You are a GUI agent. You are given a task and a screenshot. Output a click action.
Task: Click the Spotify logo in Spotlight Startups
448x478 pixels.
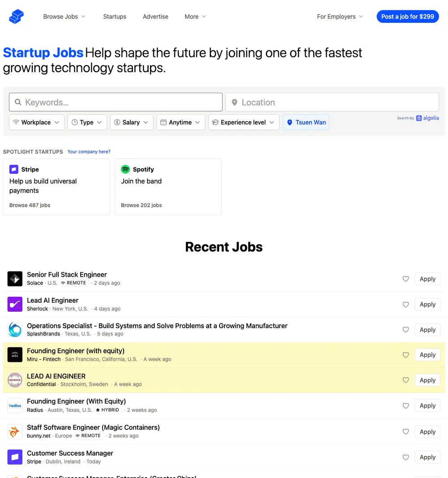coord(125,169)
